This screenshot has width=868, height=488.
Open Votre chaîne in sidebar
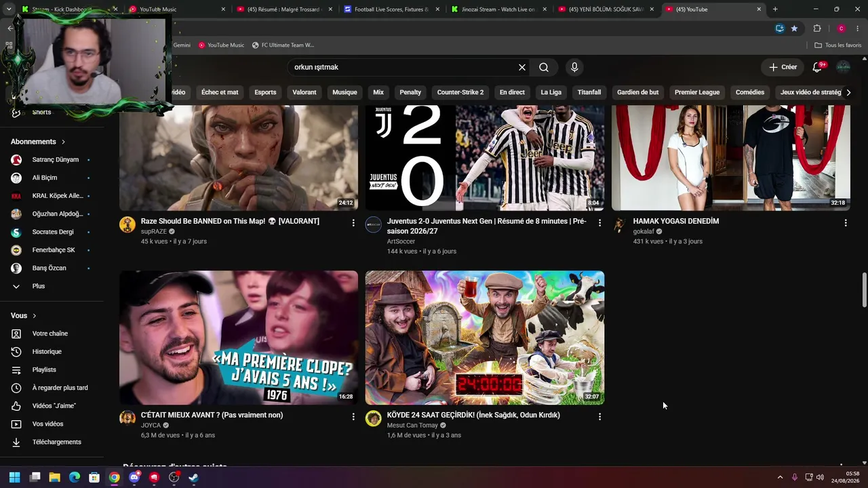pyautogui.click(x=52, y=333)
